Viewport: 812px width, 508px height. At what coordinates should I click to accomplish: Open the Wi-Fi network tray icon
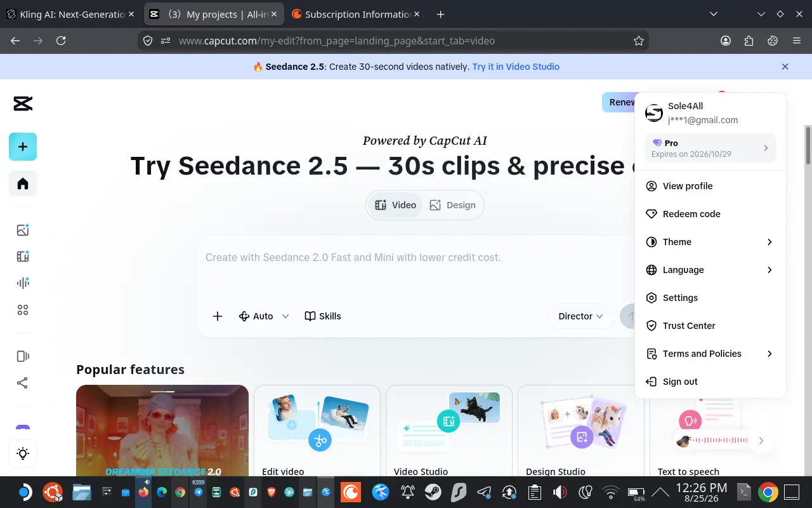610,492
